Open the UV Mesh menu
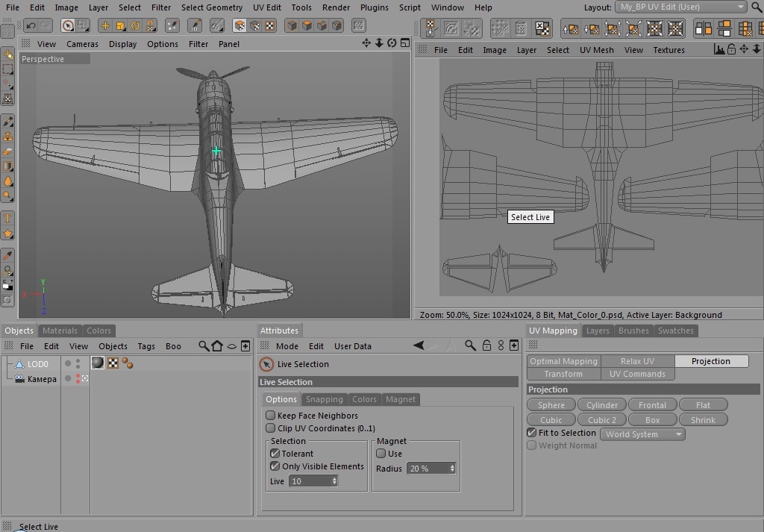 tap(596, 50)
